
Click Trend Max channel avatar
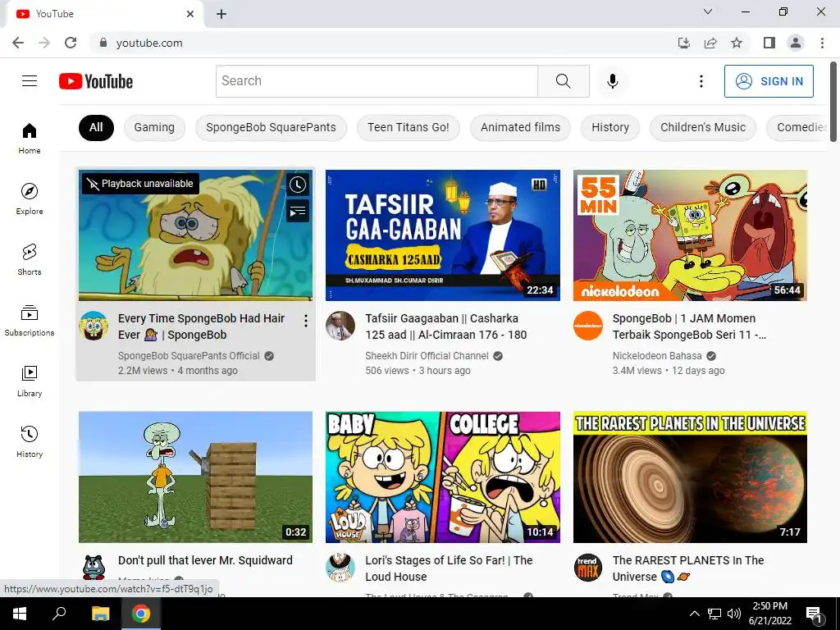587,568
